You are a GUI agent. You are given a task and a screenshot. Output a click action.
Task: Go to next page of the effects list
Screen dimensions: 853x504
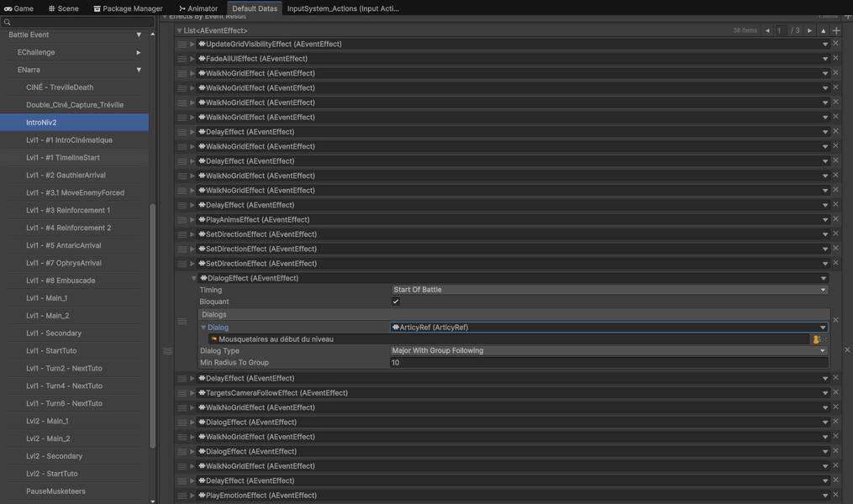pos(809,30)
